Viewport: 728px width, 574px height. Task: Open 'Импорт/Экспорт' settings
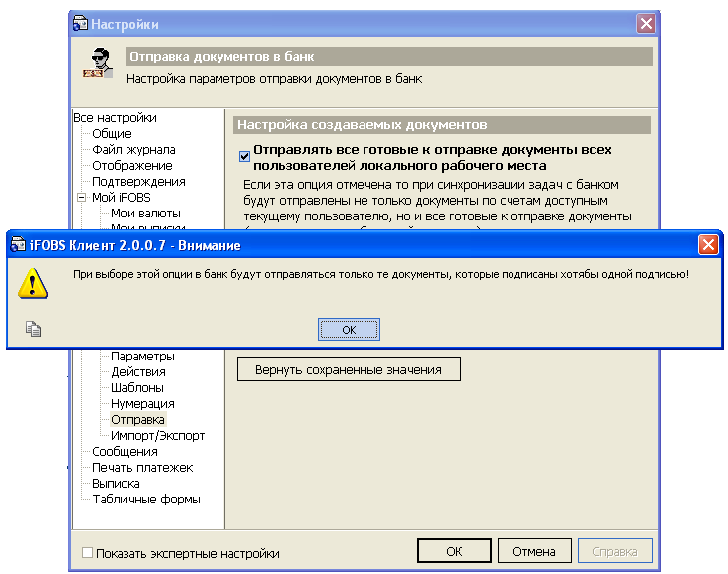158,436
